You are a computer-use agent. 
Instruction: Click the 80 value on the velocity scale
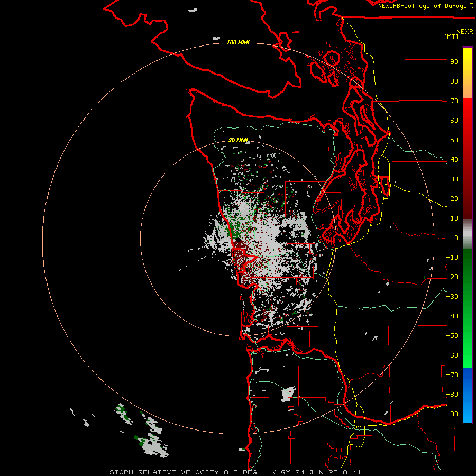[x=454, y=81]
